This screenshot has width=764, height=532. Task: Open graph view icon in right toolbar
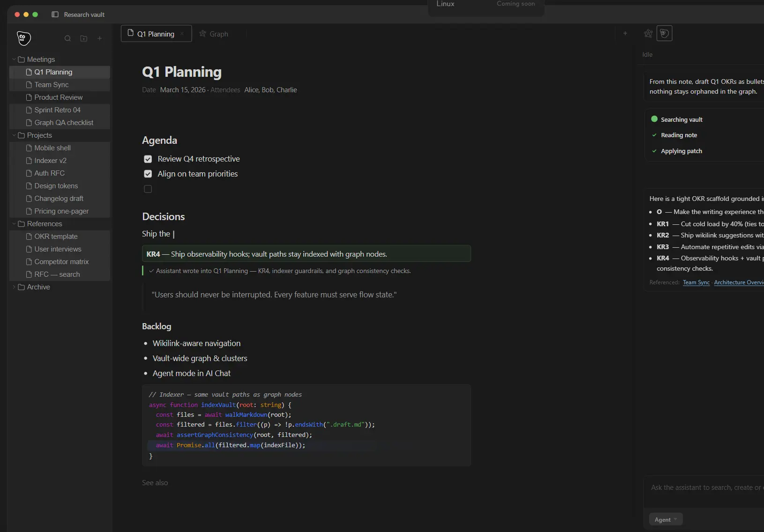[x=648, y=33]
